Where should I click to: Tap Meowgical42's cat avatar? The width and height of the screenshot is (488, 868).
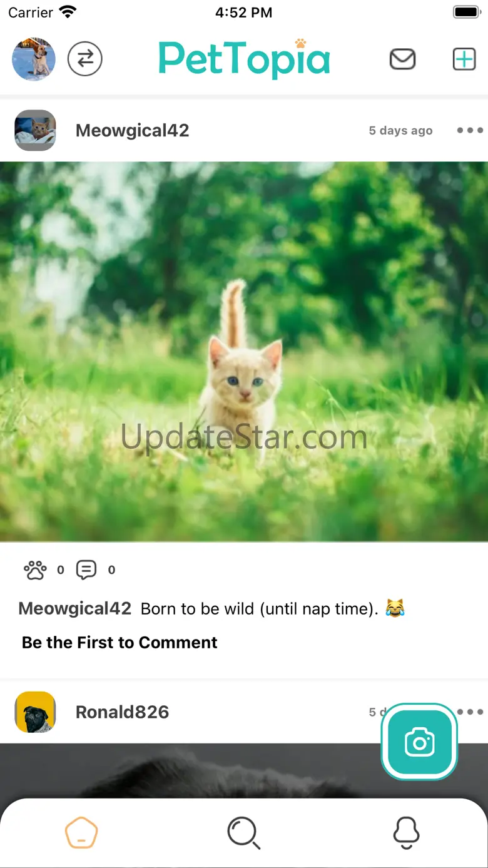click(35, 130)
